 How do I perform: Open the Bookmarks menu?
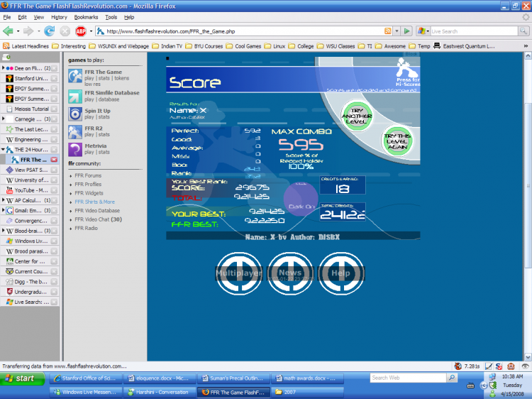(x=86, y=16)
